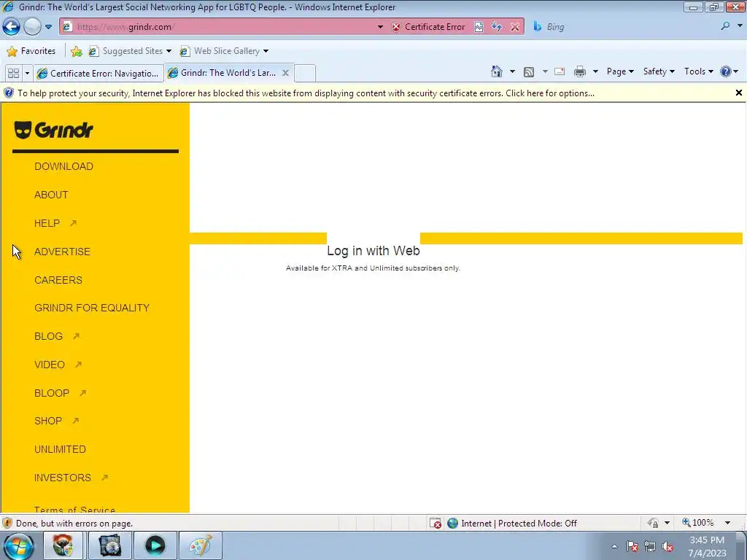Click the Certificate Error security badge
747x560 pixels.
pyautogui.click(x=427, y=27)
